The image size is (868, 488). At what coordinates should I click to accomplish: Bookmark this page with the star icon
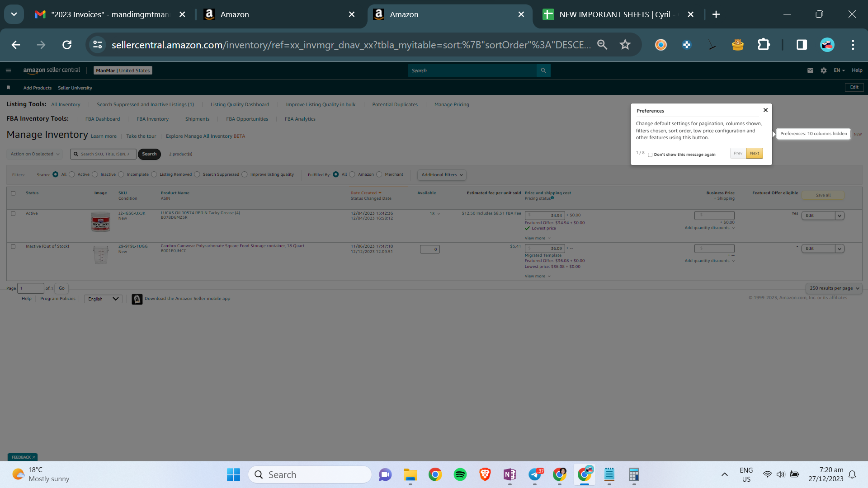(x=625, y=45)
